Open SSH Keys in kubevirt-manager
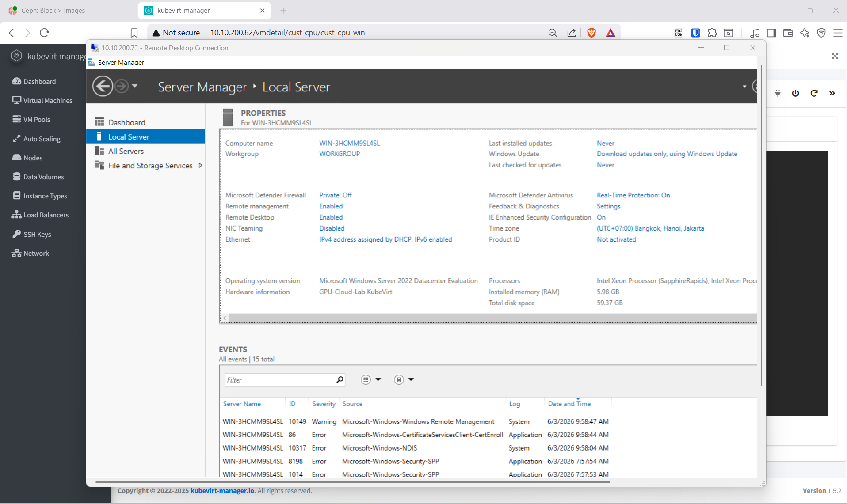Viewport: 847px width, 504px height. click(x=32, y=234)
